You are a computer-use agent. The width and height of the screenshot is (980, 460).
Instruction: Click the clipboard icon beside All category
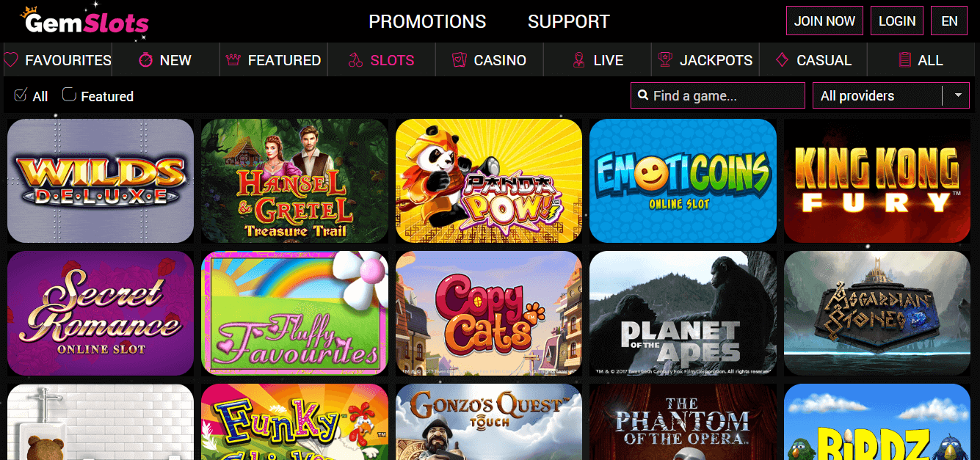pyautogui.click(x=904, y=60)
